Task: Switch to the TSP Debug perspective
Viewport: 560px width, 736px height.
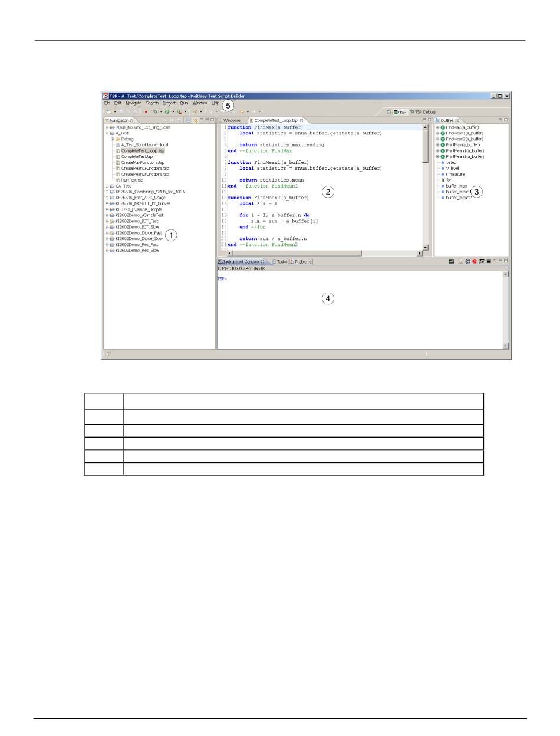Action: pos(423,111)
